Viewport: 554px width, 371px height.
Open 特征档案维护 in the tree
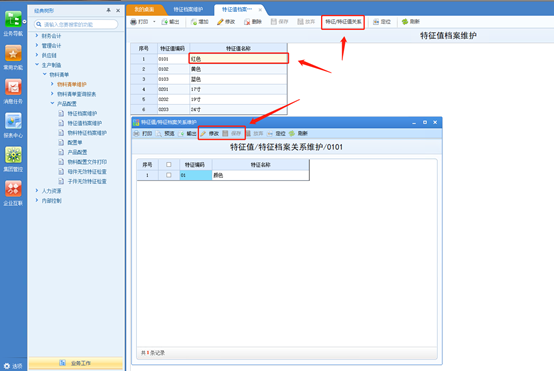(x=82, y=113)
